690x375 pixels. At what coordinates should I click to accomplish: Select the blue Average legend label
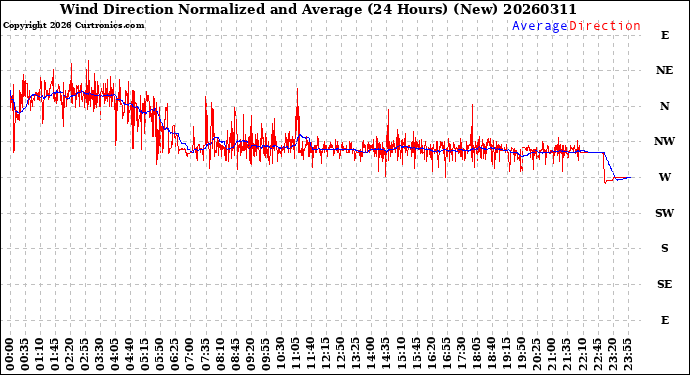coord(540,26)
